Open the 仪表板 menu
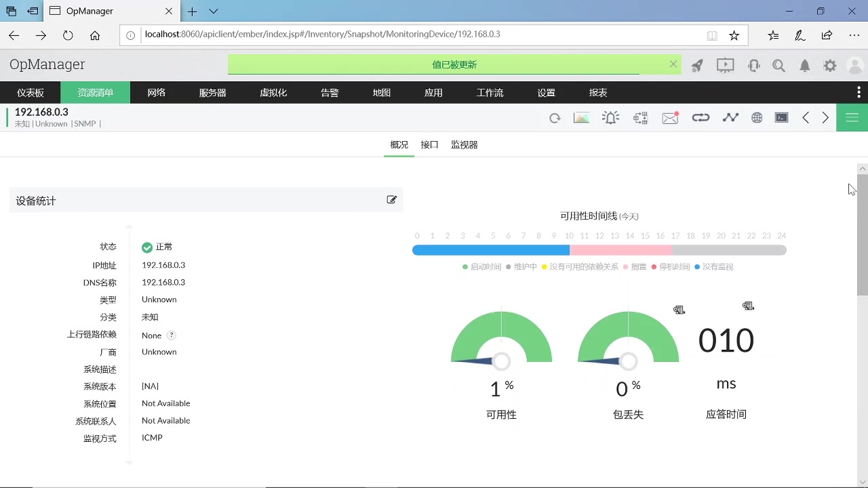This screenshot has width=868, height=488. (x=31, y=93)
